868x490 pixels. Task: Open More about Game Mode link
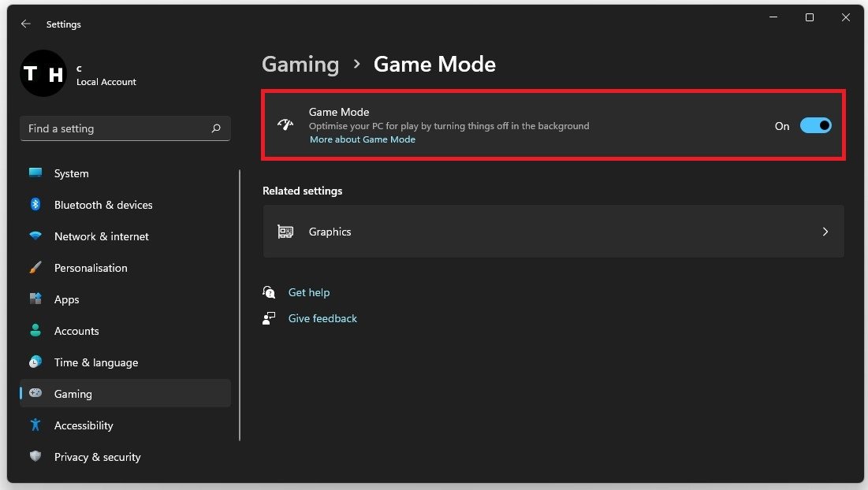point(363,139)
